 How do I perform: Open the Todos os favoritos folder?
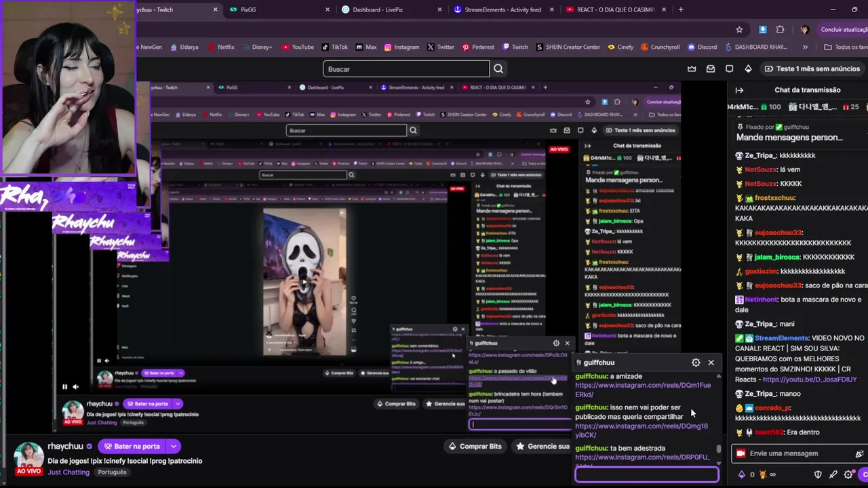(x=845, y=47)
